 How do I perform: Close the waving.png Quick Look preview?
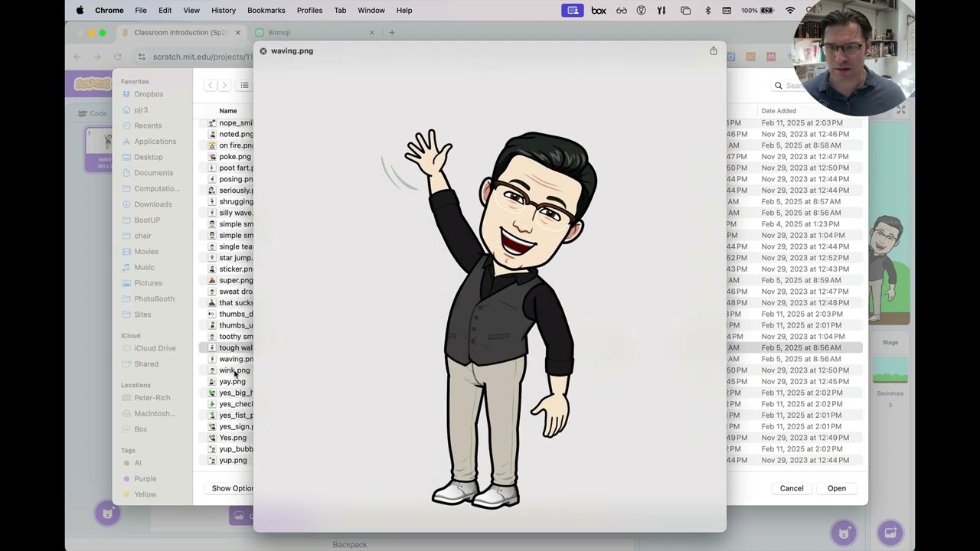tap(263, 51)
